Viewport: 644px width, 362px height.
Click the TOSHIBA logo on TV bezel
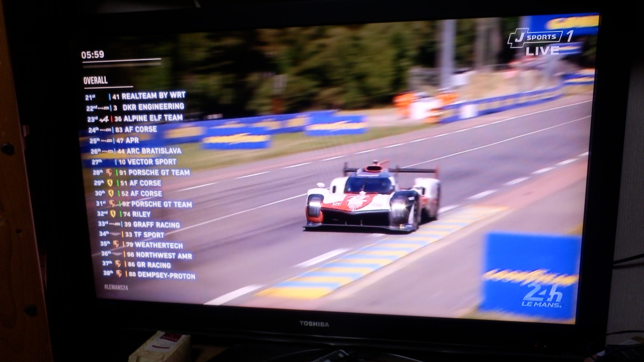(314, 324)
